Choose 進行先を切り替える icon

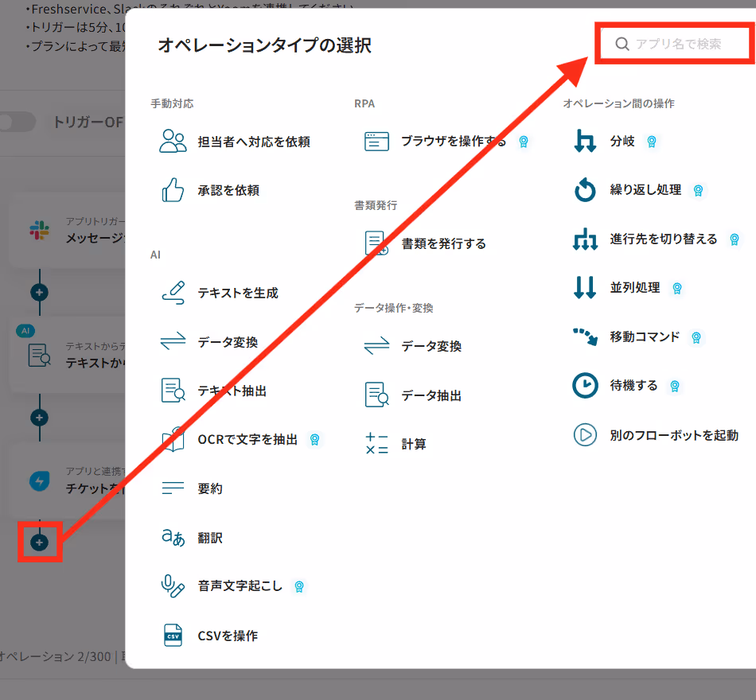tap(585, 239)
